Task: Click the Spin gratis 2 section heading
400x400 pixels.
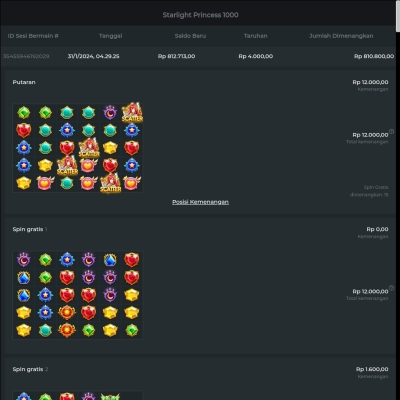Action: 30,369
